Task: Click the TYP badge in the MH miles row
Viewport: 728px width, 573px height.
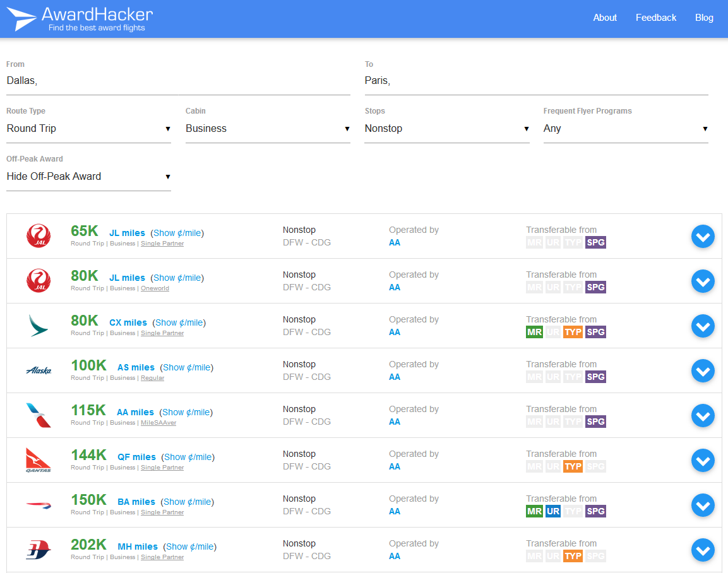Action: (x=573, y=556)
